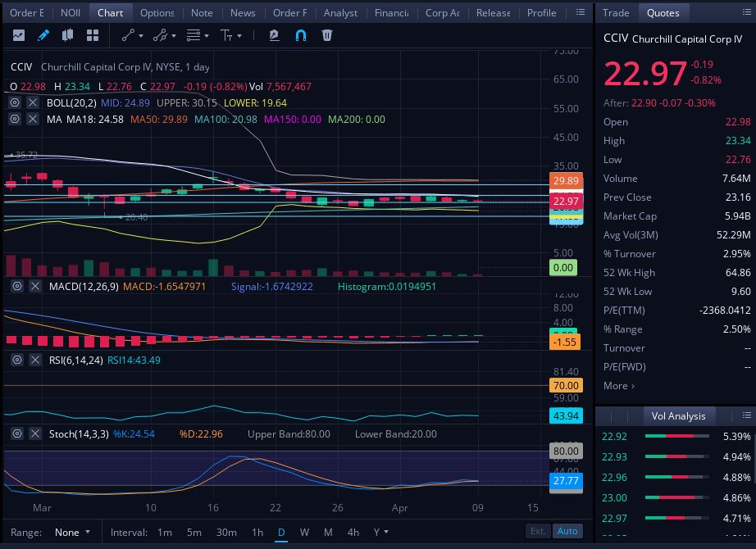Switch to the Options tab

[x=157, y=13]
